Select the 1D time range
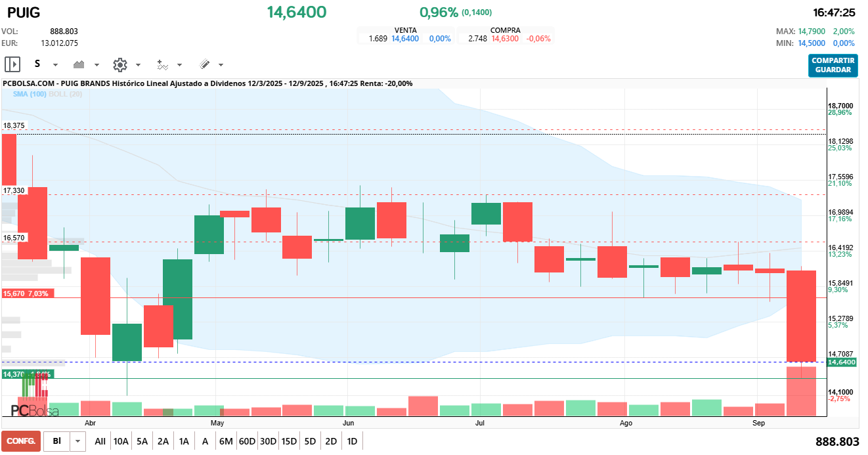The height and width of the screenshot is (455, 868). coord(352,441)
